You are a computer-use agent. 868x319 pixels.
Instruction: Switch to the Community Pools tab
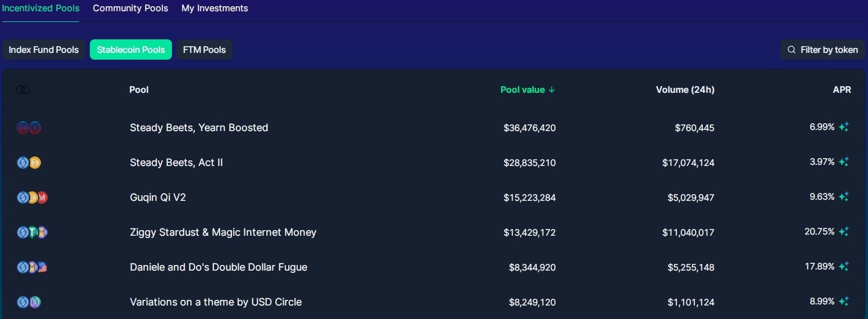(x=130, y=8)
